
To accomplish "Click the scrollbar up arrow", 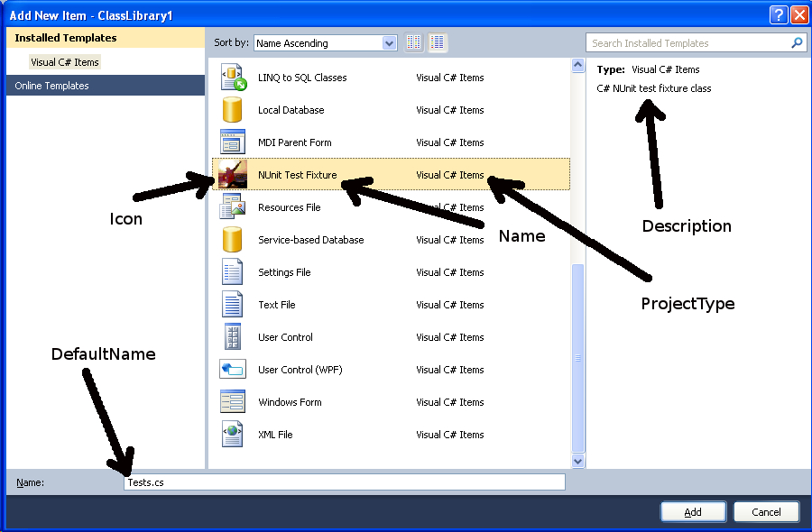I will 578,66.
